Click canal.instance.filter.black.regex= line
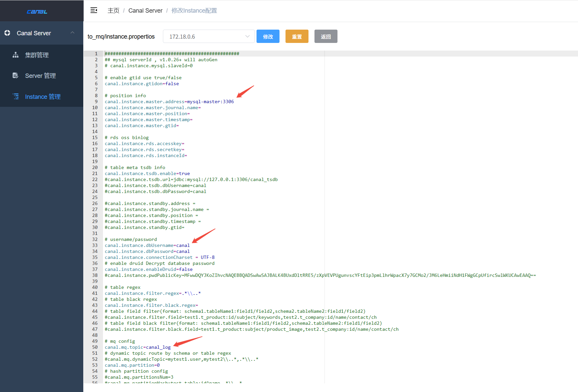Image resolution: width=578 pixels, height=392 pixels. pos(152,305)
